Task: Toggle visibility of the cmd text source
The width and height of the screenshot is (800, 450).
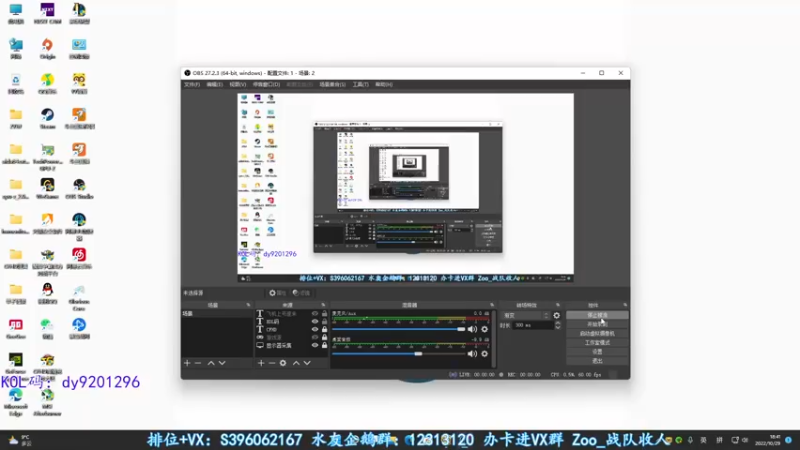Action: point(315,330)
